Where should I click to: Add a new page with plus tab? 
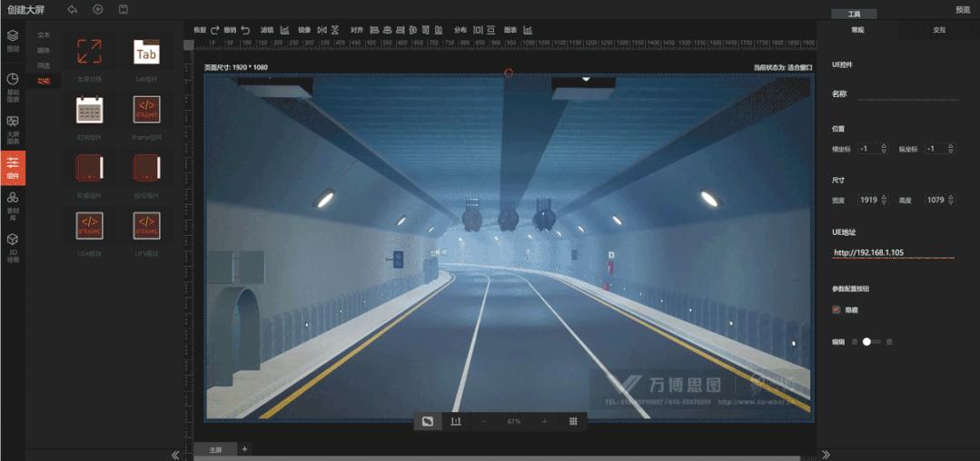coord(245,448)
